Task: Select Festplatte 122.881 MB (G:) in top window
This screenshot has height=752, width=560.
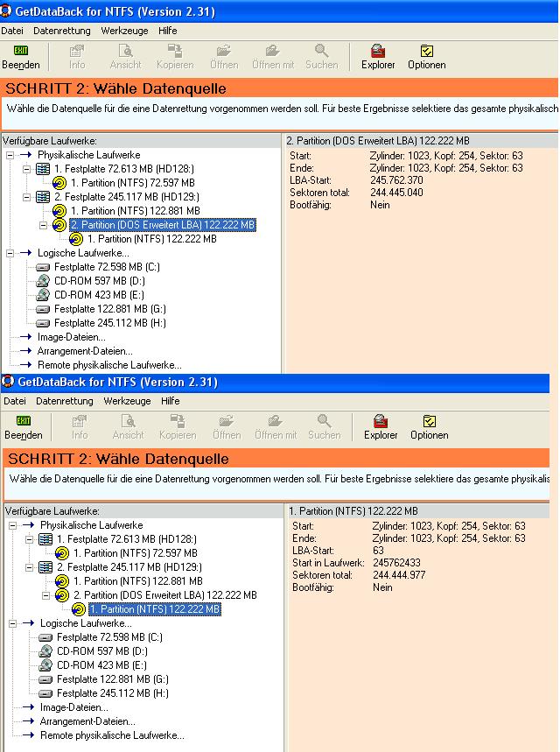Action: point(109,309)
